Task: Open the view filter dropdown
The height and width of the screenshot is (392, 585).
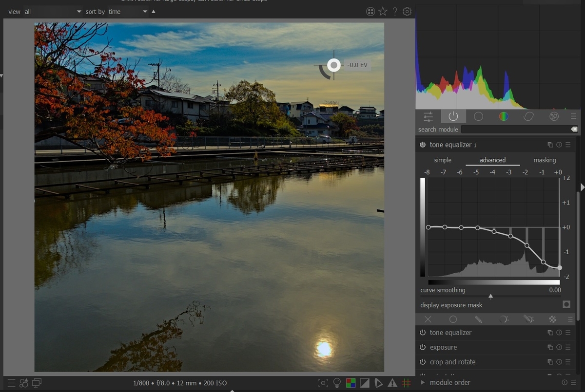Action: 53,12
